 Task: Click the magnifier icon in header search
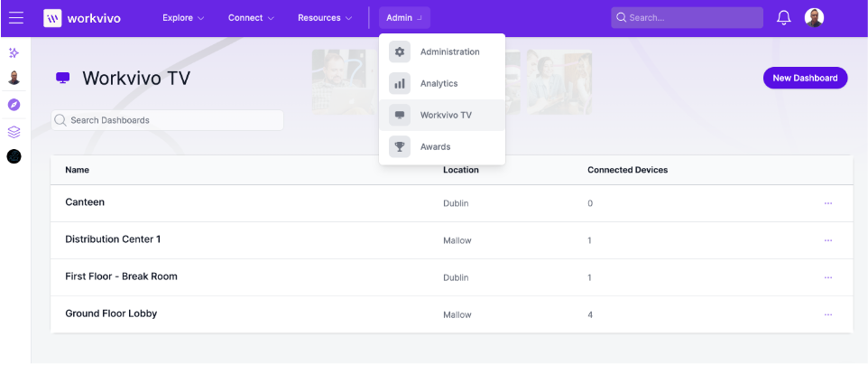coord(621,18)
